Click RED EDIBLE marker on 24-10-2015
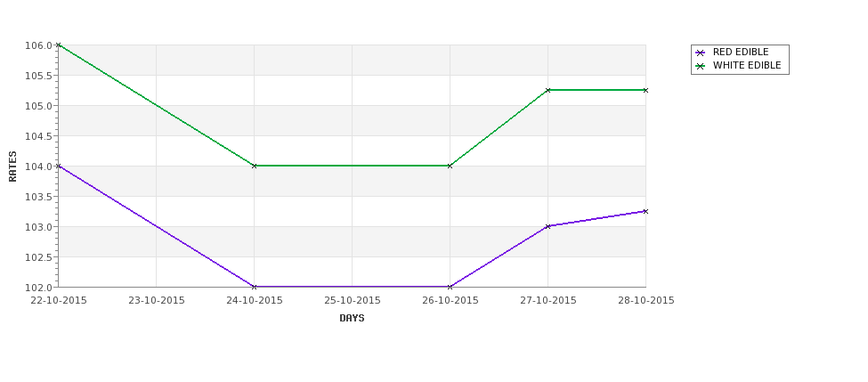 (254, 287)
